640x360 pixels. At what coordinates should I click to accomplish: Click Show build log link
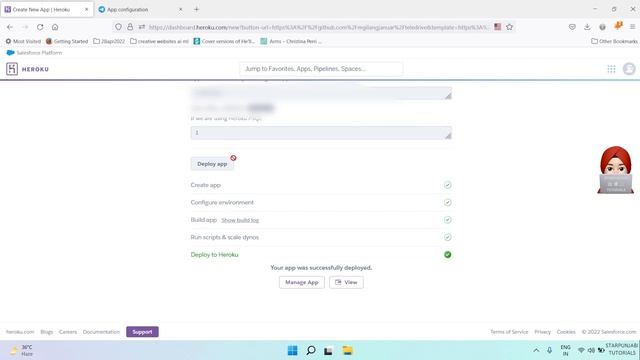point(240,220)
